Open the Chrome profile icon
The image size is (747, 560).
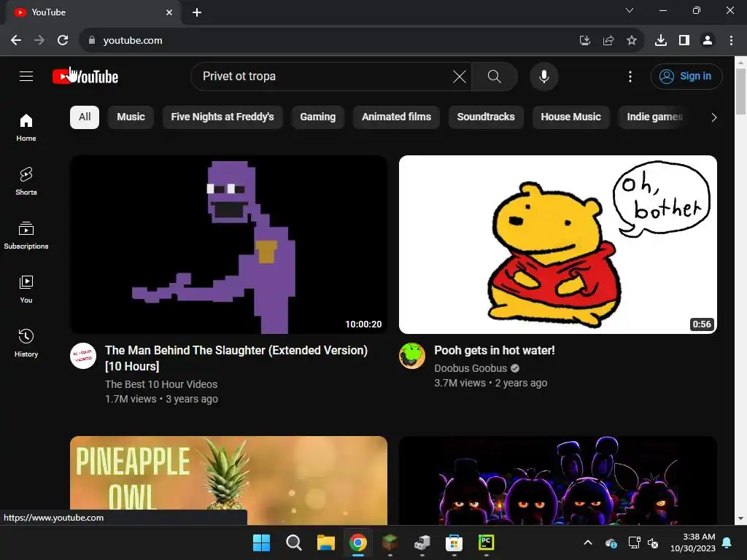click(x=708, y=41)
